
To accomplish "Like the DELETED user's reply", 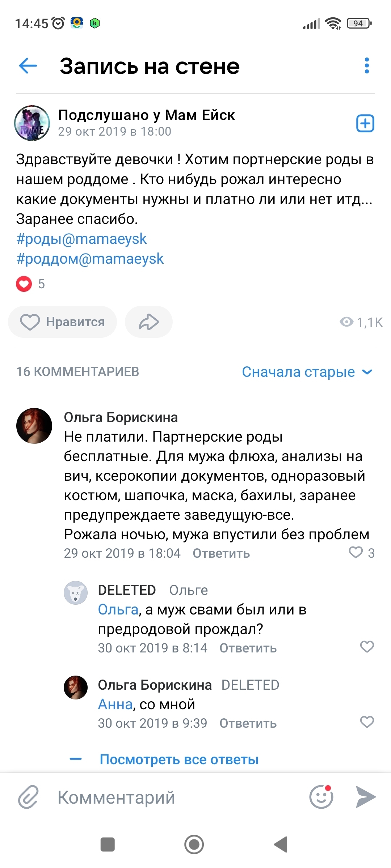I will pyautogui.click(x=367, y=647).
